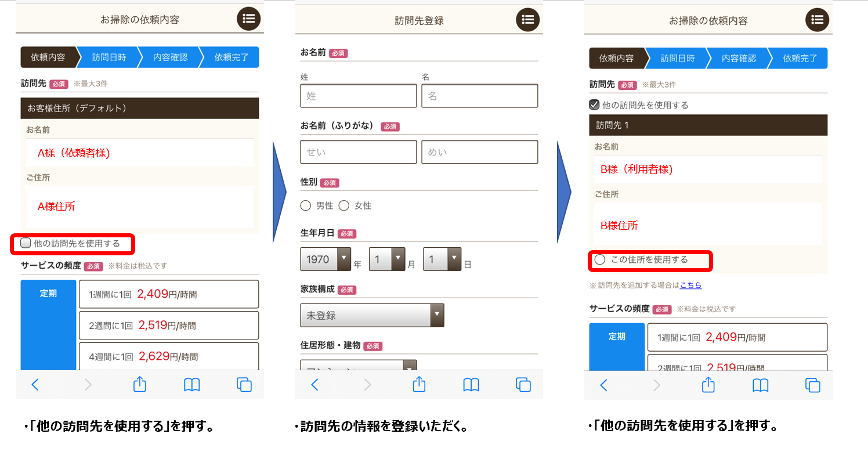Tap the Safari share icon on the right screen
The image size is (868, 459).
[x=707, y=385]
